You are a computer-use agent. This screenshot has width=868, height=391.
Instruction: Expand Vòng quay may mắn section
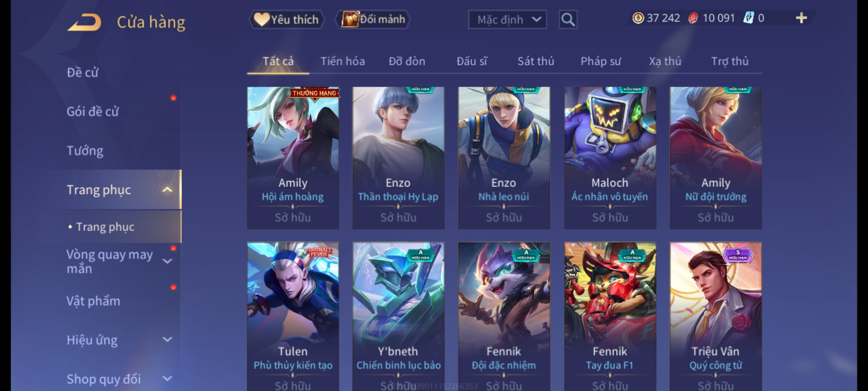coord(167,261)
